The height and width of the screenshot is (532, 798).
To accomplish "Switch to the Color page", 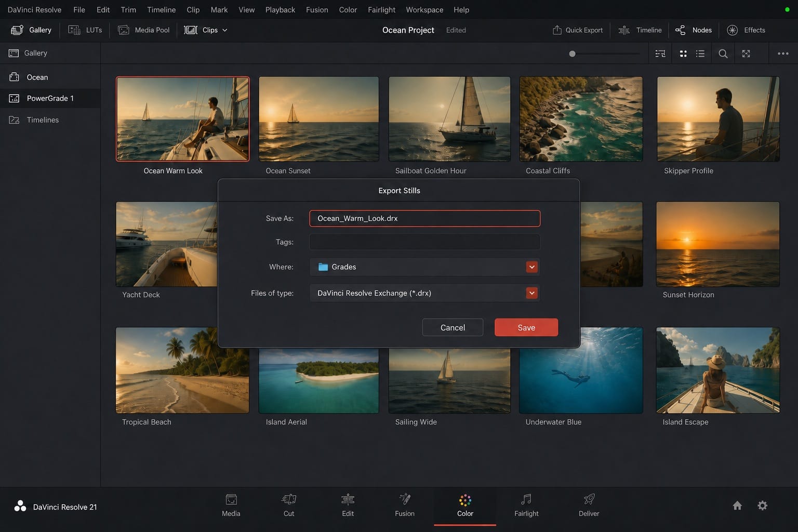I will [x=465, y=506].
